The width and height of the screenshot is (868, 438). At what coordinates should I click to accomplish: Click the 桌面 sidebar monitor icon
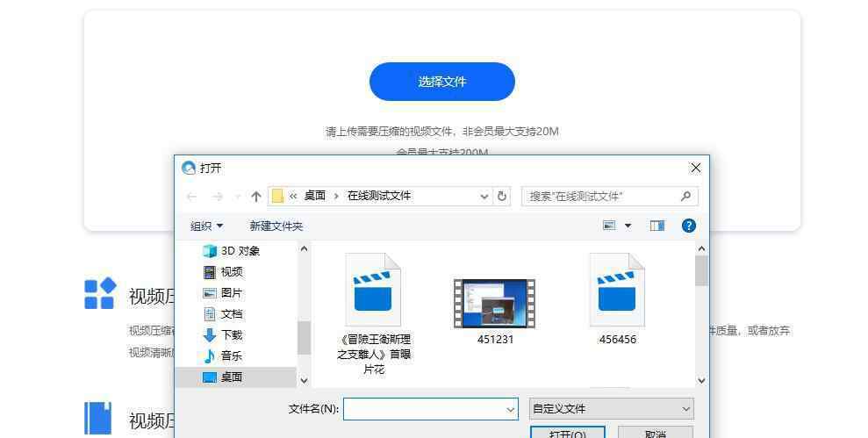point(210,377)
